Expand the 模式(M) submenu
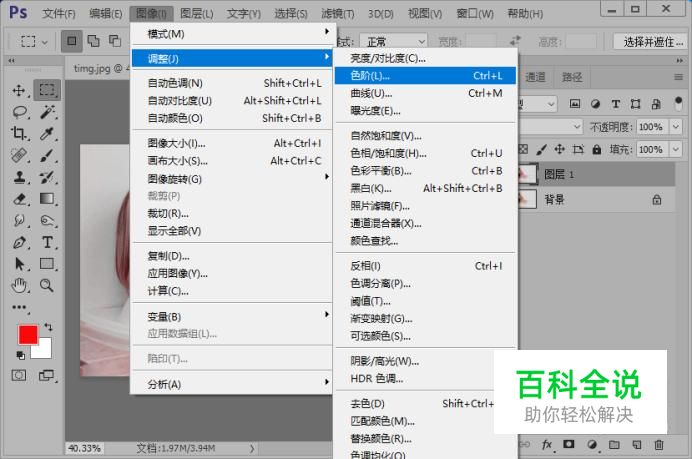 (232, 34)
